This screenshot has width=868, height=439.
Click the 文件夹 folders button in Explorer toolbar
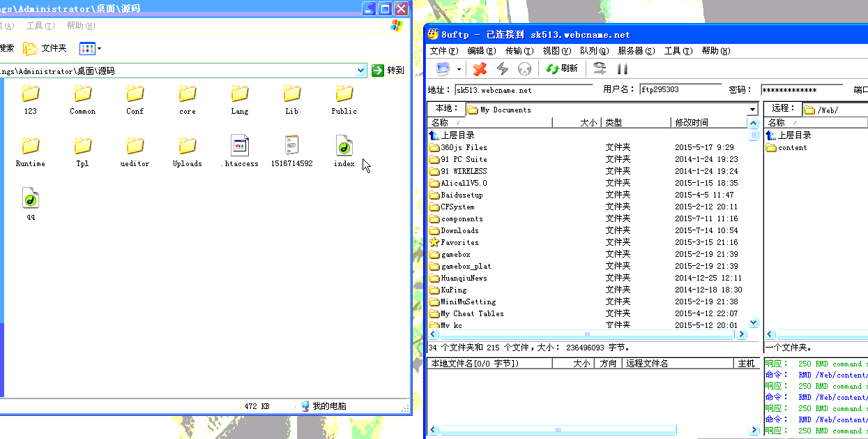point(45,48)
